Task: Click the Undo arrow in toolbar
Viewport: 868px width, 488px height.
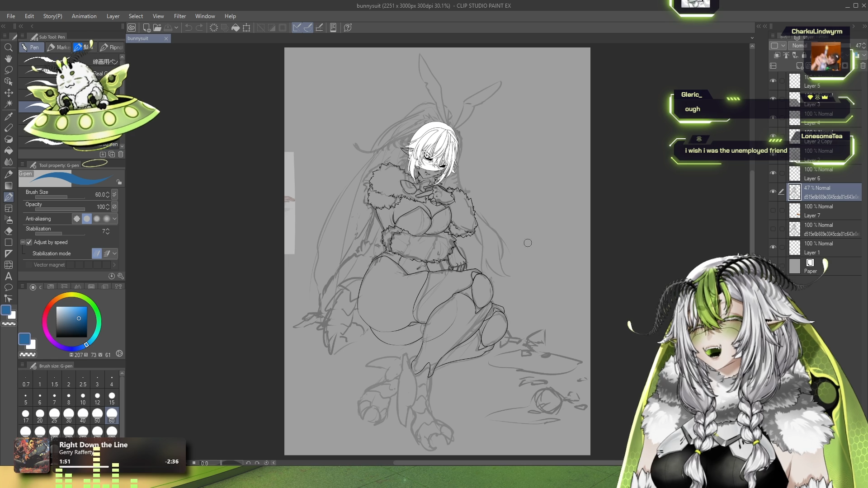Action: point(189,28)
